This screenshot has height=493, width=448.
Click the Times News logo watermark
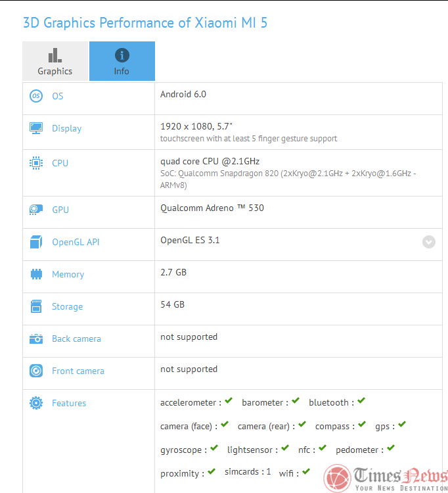coord(386,477)
